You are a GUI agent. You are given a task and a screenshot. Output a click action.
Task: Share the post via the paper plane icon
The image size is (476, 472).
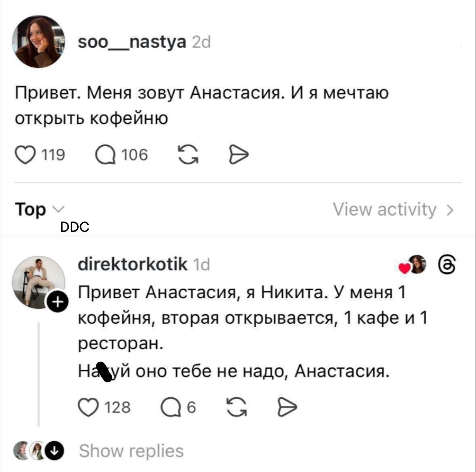coord(239,154)
